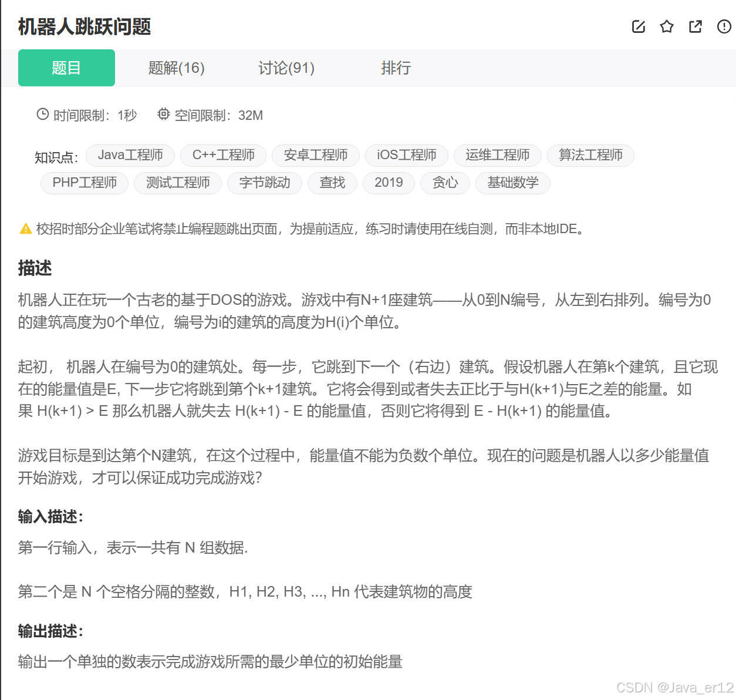Open the 贪心 topic tag

coord(445,183)
